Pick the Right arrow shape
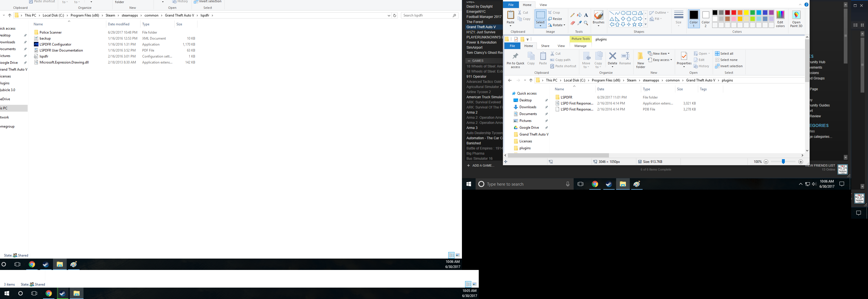Screen dimensions: 868x299 click(640, 19)
